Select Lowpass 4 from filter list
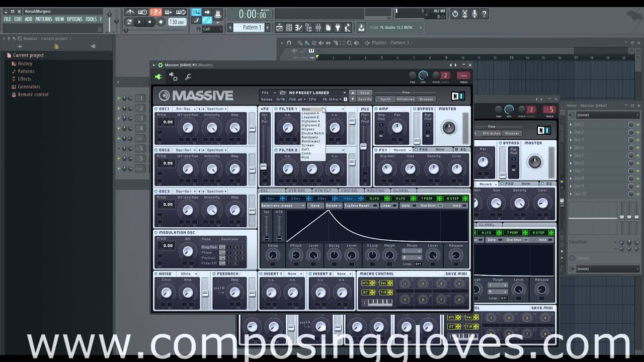Viewport: 644px width, 362px height. click(310, 113)
